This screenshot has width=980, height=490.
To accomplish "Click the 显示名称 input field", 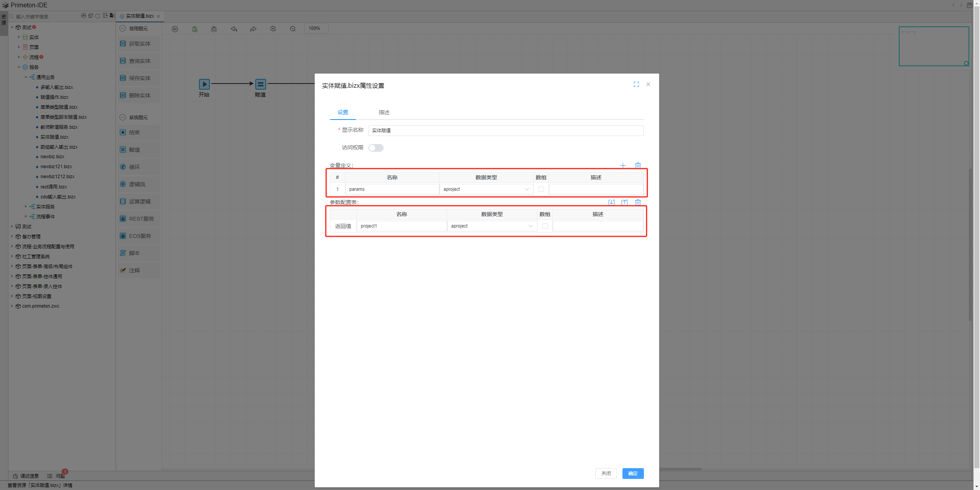I will pos(505,131).
